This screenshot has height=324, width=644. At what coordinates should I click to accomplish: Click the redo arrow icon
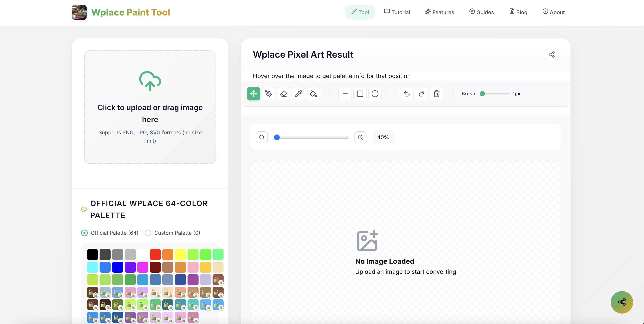tap(422, 94)
